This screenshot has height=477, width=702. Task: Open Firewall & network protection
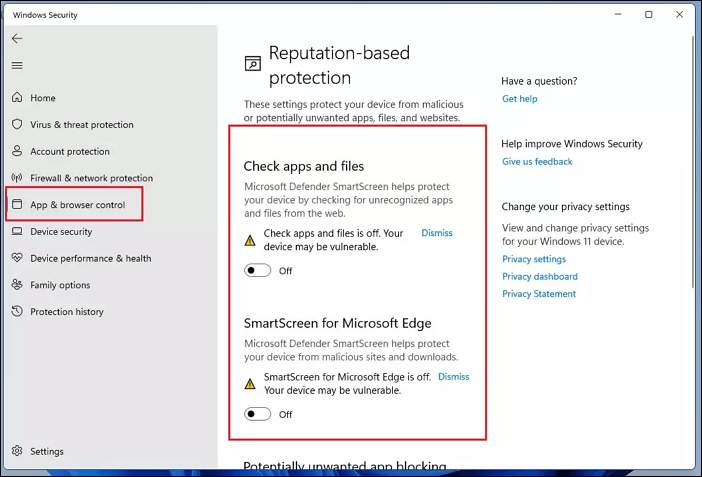91,178
